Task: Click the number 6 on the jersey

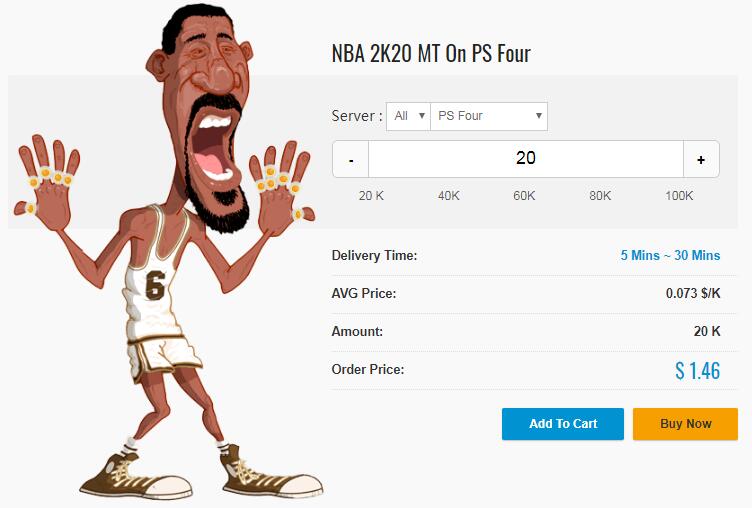Action: (155, 285)
